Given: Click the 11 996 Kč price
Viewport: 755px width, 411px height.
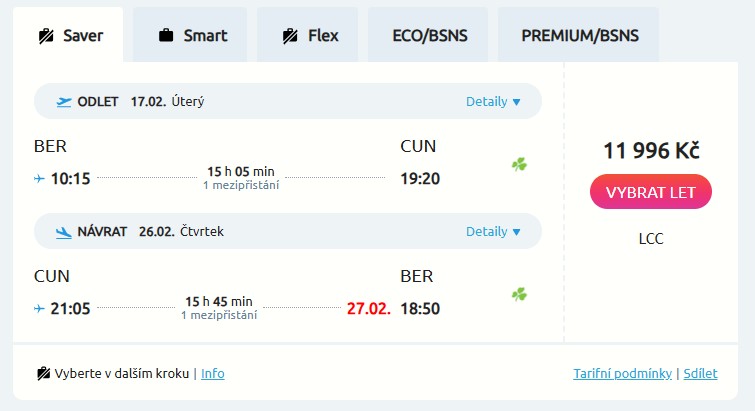Looking at the screenshot, I should click(651, 150).
